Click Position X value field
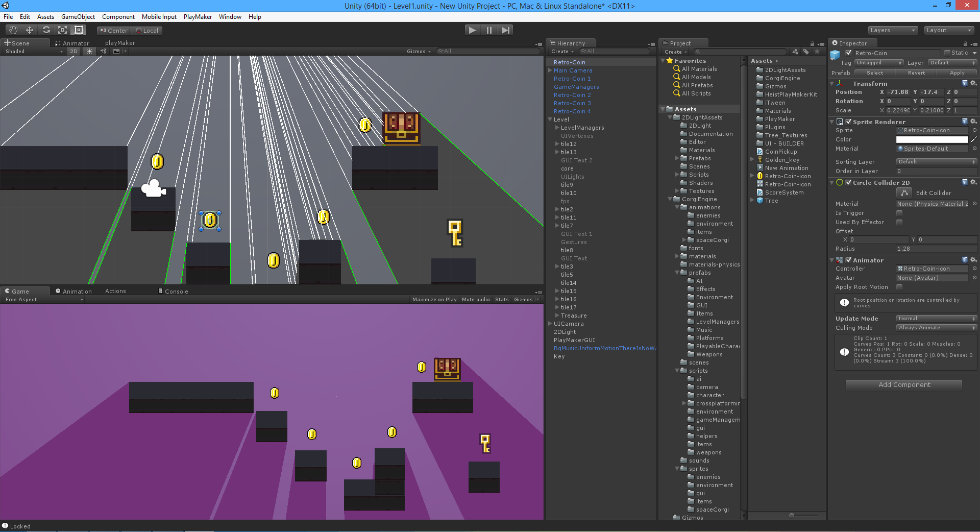980x532 pixels. click(x=898, y=92)
